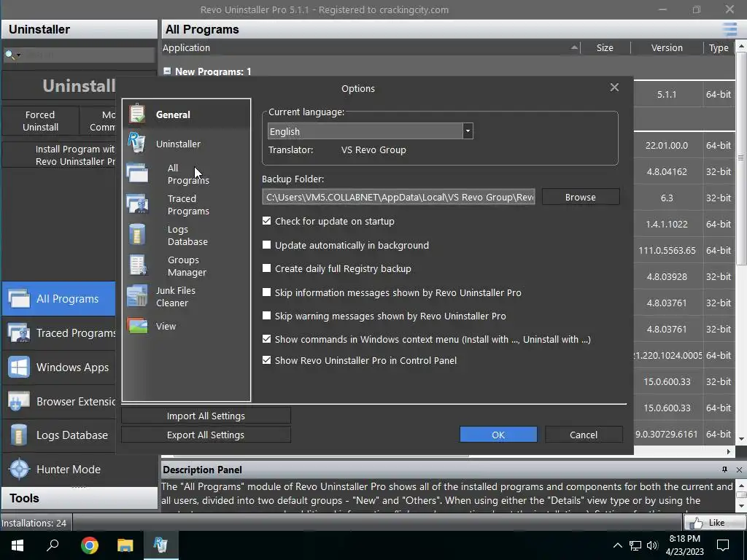747x560 pixels.
Task: Click the Backup Folder path field
Action: coord(398,197)
